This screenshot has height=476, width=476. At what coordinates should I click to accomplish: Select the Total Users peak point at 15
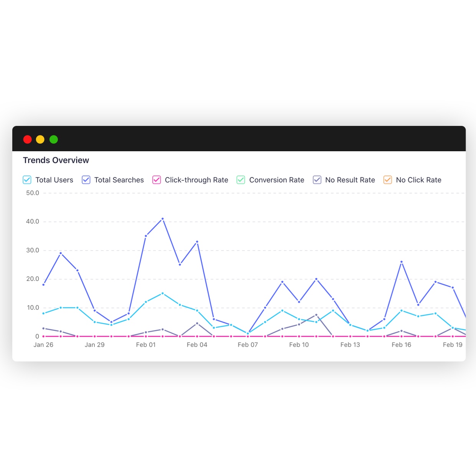tap(163, 293)
